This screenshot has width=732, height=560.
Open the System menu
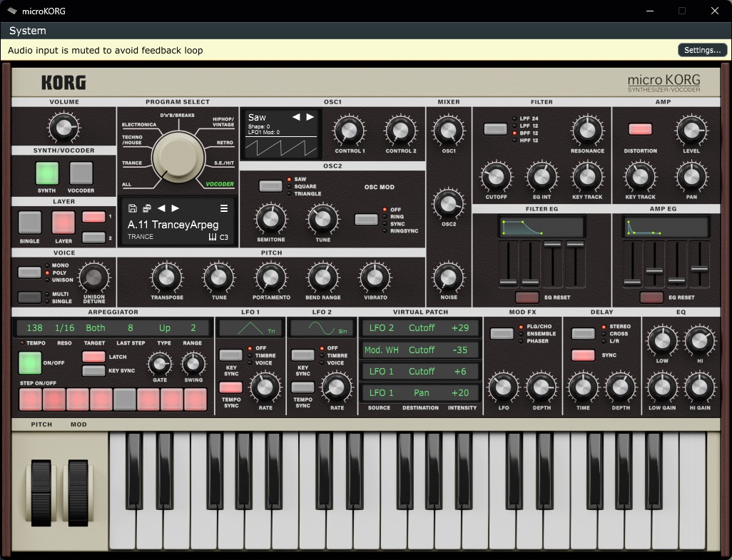pyautogui.click(x=28, y=31)
